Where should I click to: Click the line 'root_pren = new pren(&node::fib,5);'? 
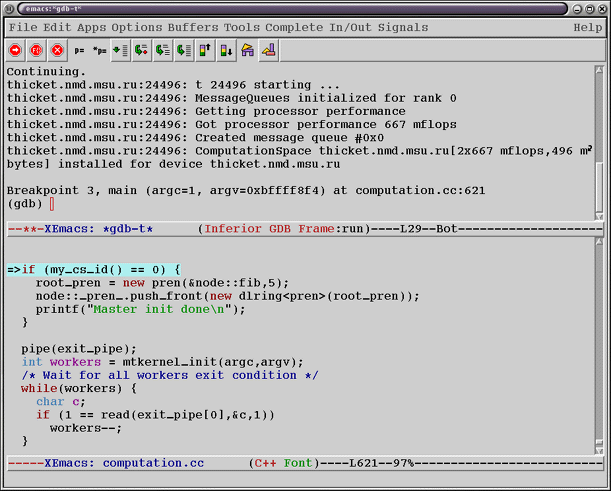tap(162, 283)
